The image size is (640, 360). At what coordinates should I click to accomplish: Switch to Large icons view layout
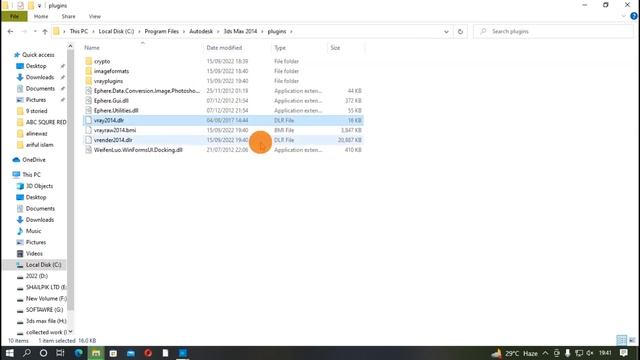tap(632, 340)
